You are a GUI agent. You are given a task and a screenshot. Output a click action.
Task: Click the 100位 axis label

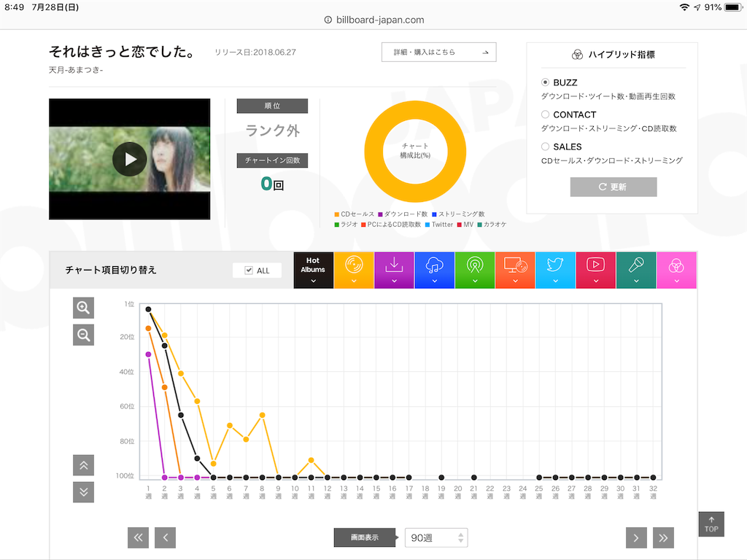(125, 475)
